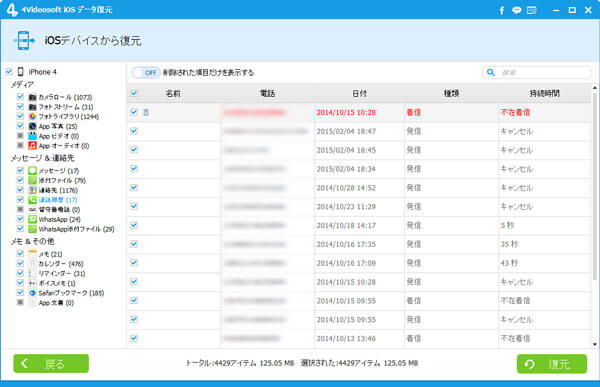Select the App 写真 (25) icon

tap(33, 126)
